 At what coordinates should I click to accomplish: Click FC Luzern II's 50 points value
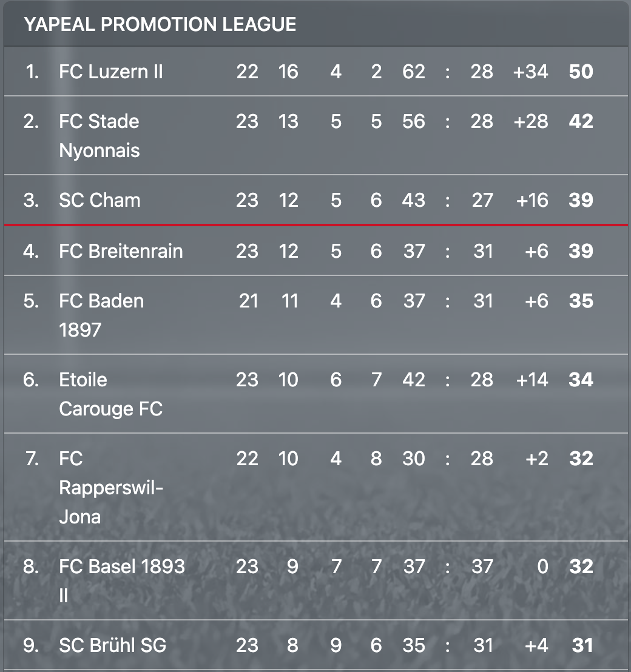tap(581, 72)
